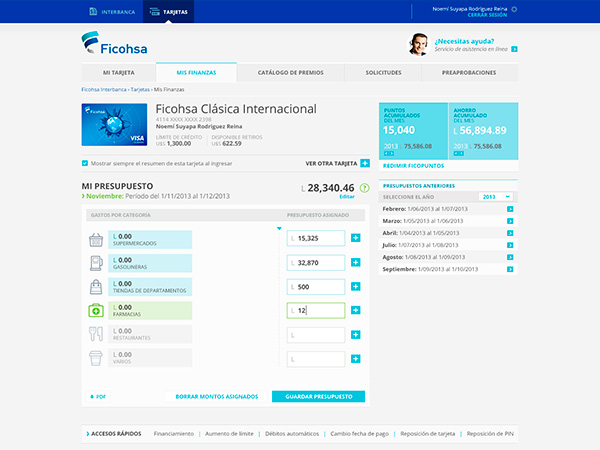Click Cambio fecha de pago link
This screenshot has height=450, width=600.
pyautogui.click(x=360, y=434)
